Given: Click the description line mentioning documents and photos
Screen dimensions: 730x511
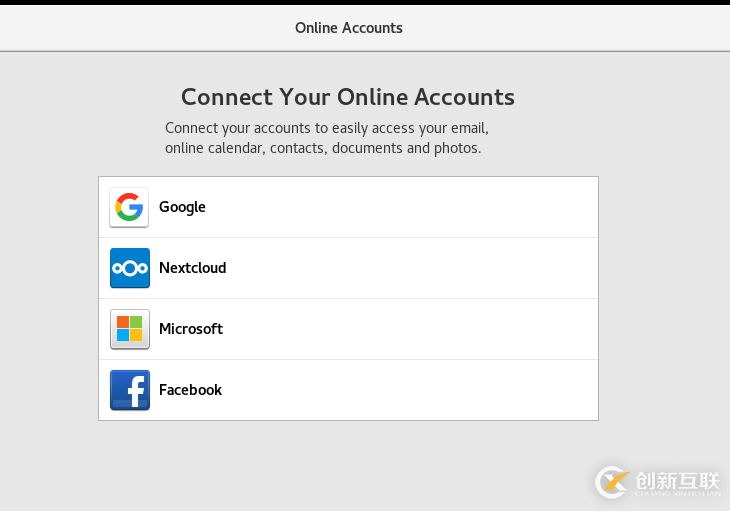Looking at the screenshot, I should (x=322, y=148).
